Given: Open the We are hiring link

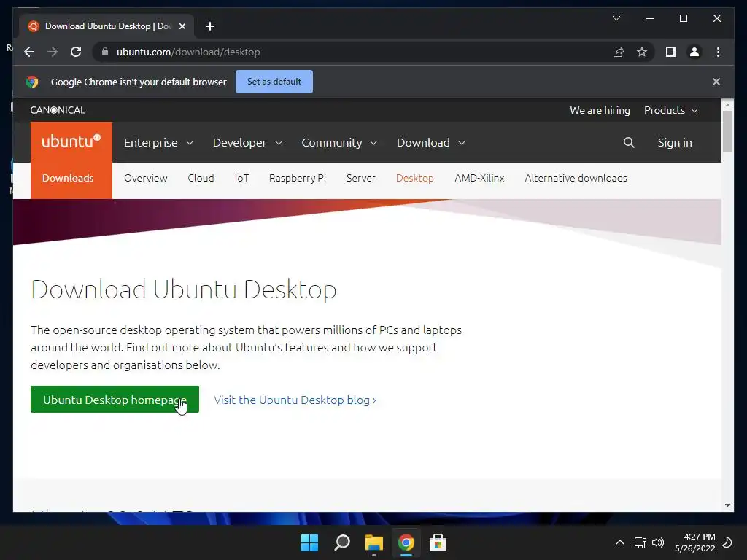Looking at the screenshot, I should pyautogui.click(x=600, y=110).
